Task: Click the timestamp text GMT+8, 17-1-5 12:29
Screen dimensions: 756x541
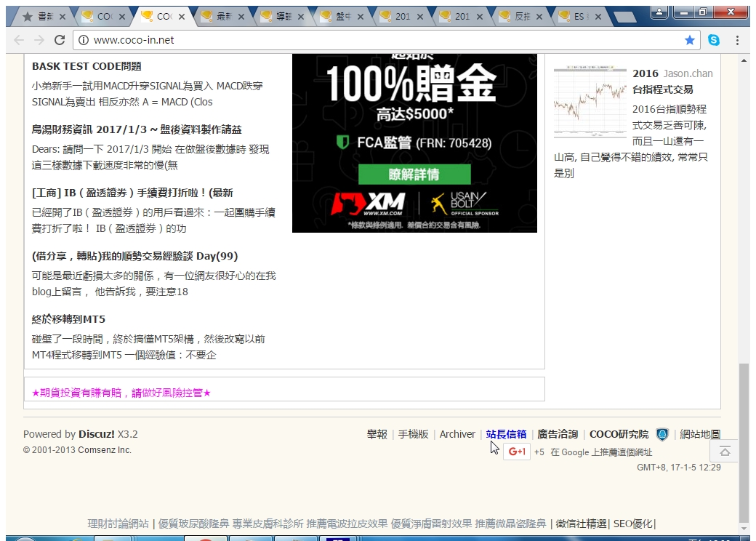Action: tap(679, 468)
